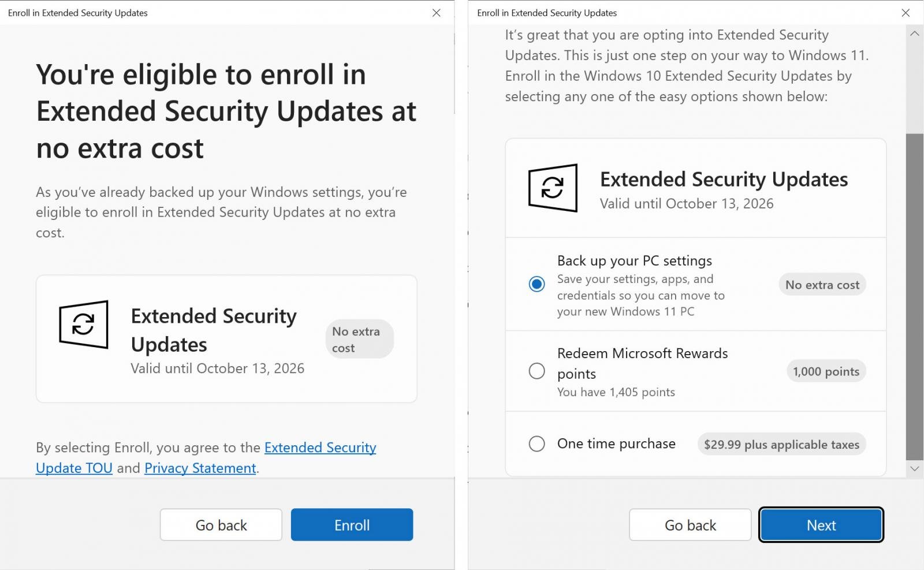The width and height of the screenshot is (924, 570).
Task: Click the Next button
Action: coord(821,524)
